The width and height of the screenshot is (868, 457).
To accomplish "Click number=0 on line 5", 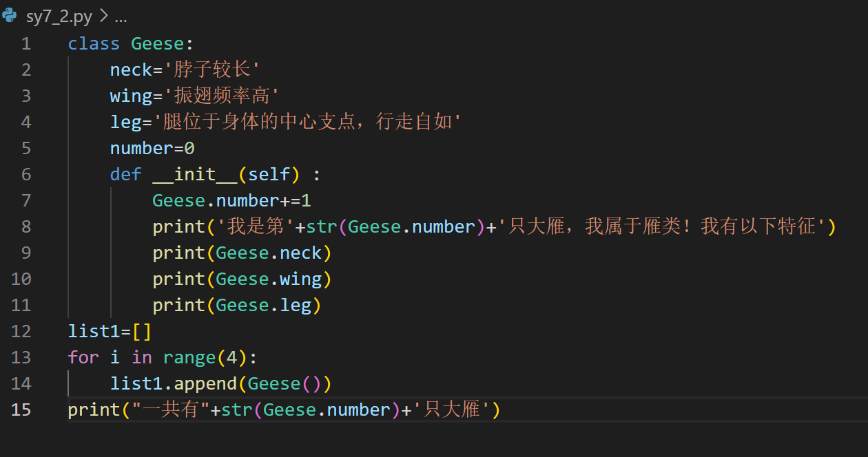I will coord(152,149).
